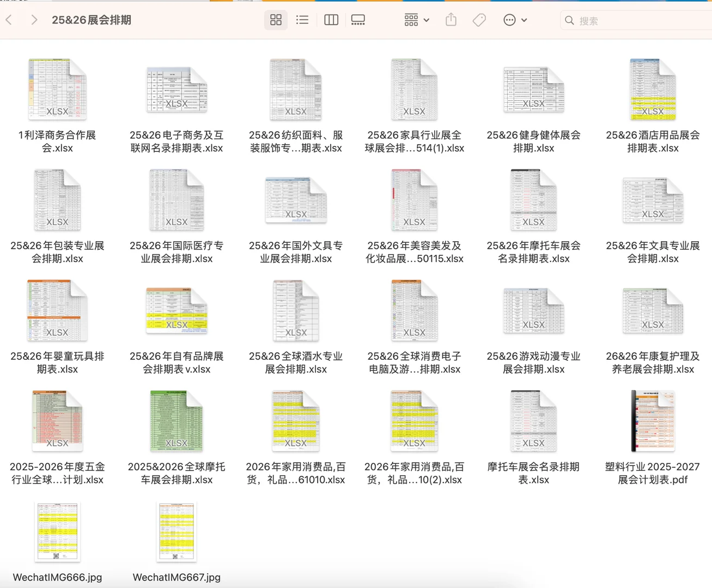This screenshot has width=712, height=588.
Task: Select the 25&26健身健体展会排期.xlsx file
Action: (x=533, y=90)
